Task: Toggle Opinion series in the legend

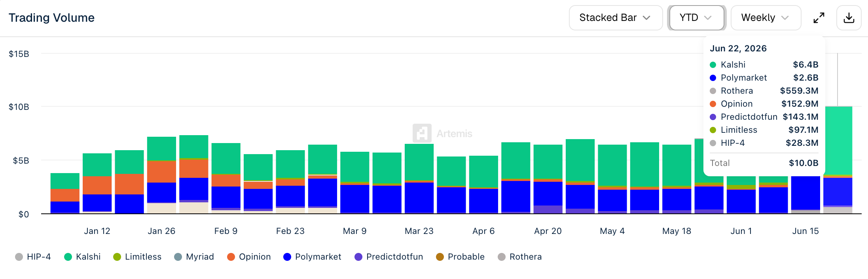Action: [x=249, y=257]
